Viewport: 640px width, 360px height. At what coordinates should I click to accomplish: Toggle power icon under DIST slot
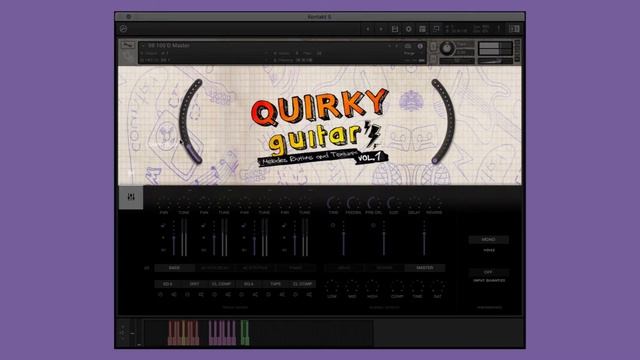187,294
